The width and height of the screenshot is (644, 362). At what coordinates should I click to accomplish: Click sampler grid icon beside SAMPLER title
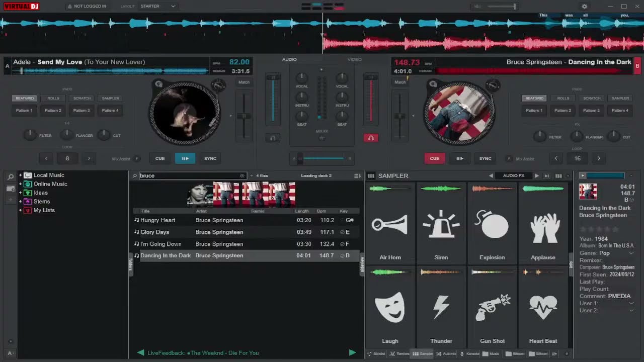click(371, 176)
